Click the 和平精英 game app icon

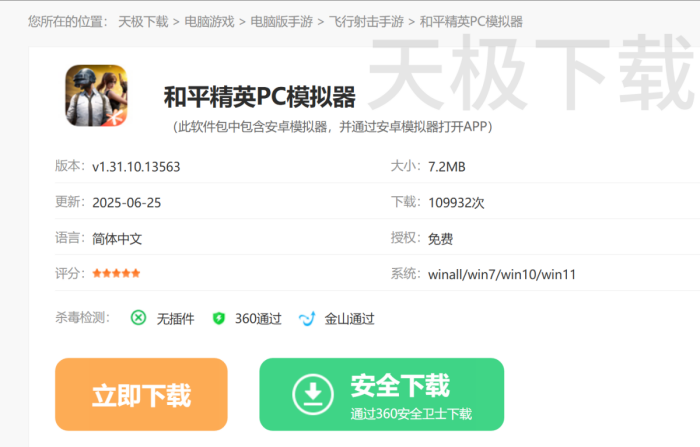[x=96, y=96]
